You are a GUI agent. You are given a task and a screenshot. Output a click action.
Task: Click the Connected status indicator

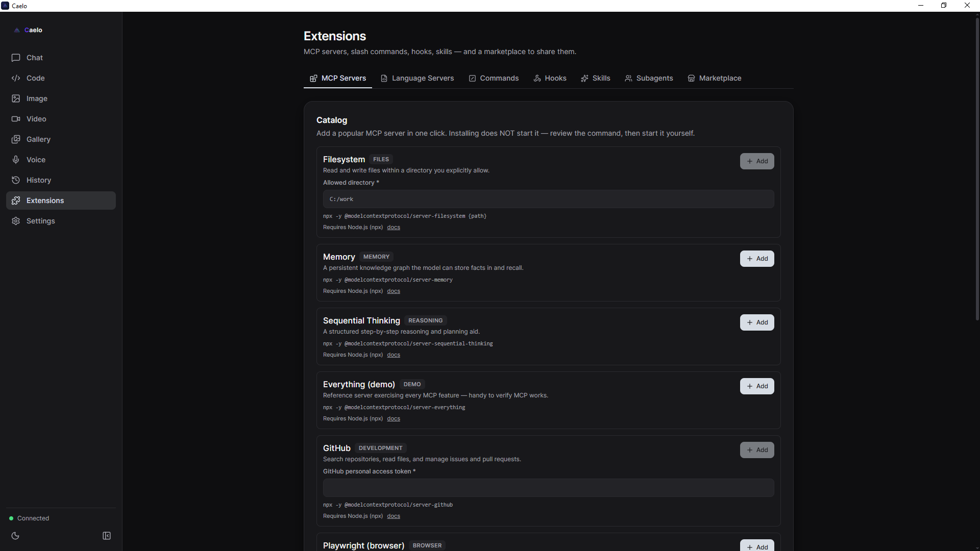pos(29,518)
